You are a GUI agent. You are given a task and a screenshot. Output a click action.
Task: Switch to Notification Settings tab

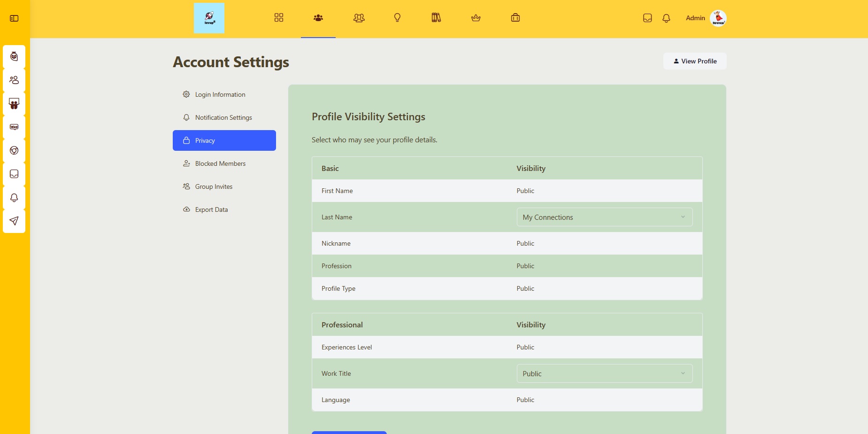(x=223, y=117)
